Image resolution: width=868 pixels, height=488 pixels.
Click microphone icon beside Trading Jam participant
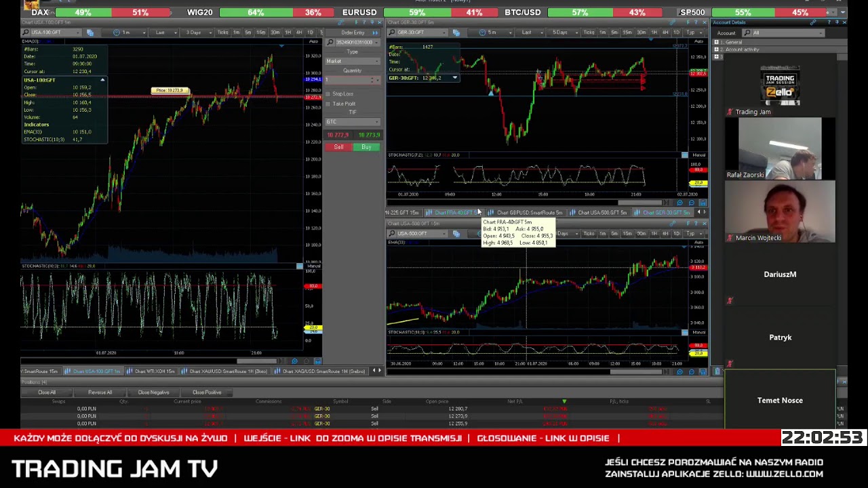click(730, 112)
